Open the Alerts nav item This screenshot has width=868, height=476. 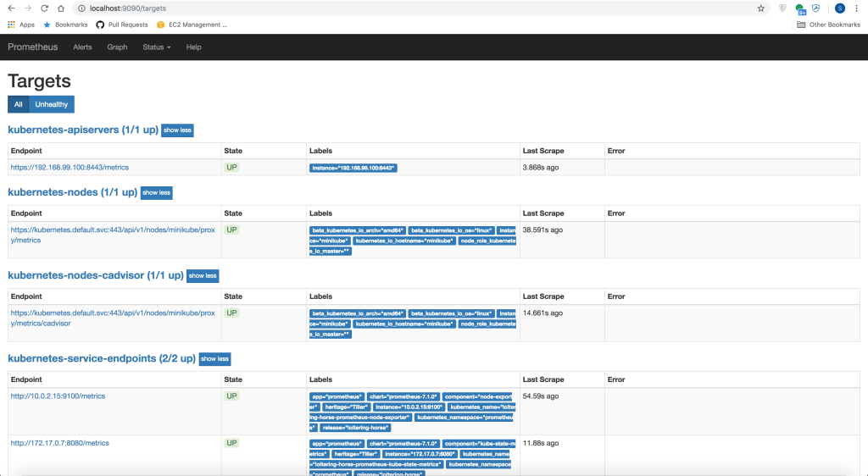coord(82,47)
